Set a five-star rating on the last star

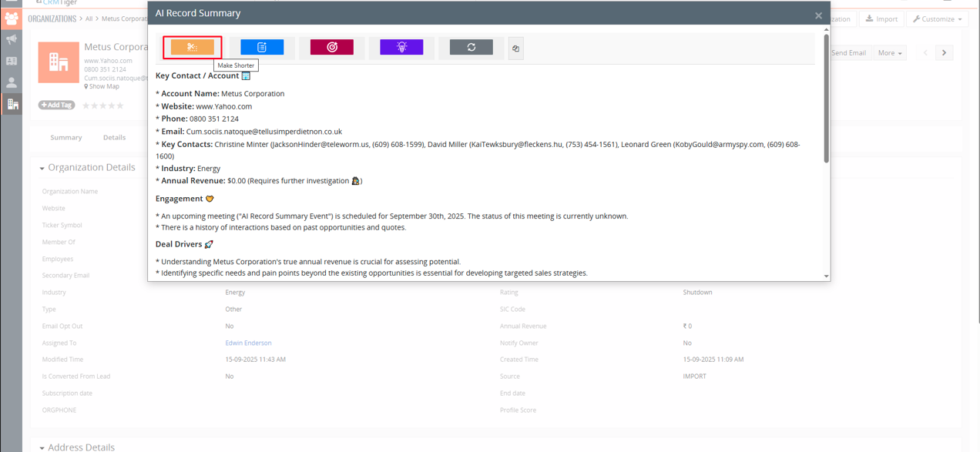pyautogui.click(x=120, y=105)
